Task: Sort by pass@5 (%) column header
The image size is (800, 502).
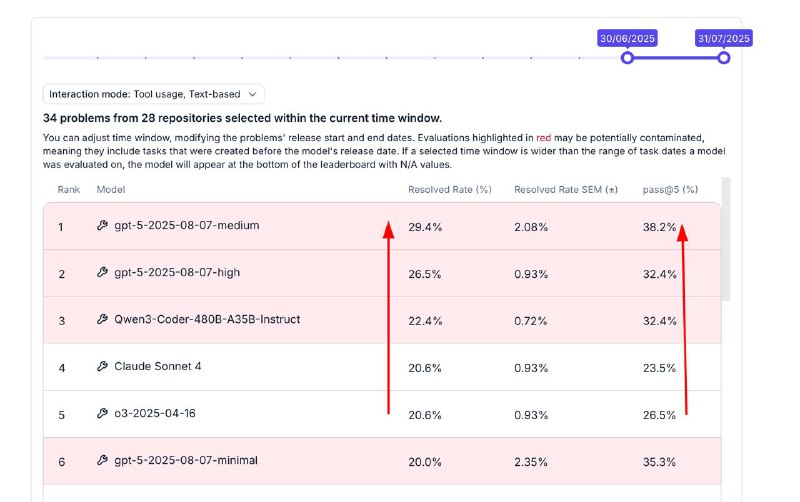Action: (x=670, y=189)
